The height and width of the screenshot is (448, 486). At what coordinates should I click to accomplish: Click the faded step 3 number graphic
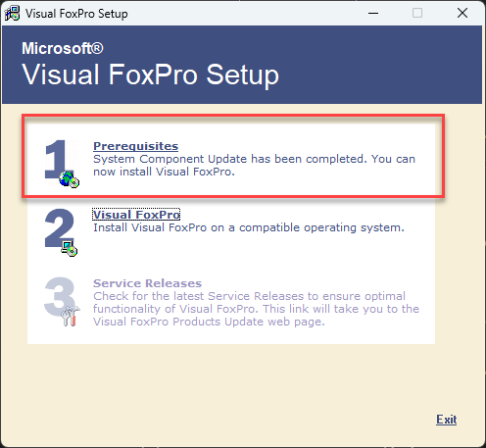click(x=59, y=296)
